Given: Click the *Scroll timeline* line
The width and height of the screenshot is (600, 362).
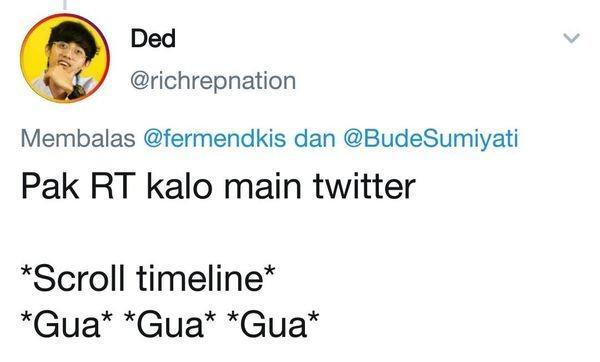Looking at the screenshot, I should [x=148, y=278].
